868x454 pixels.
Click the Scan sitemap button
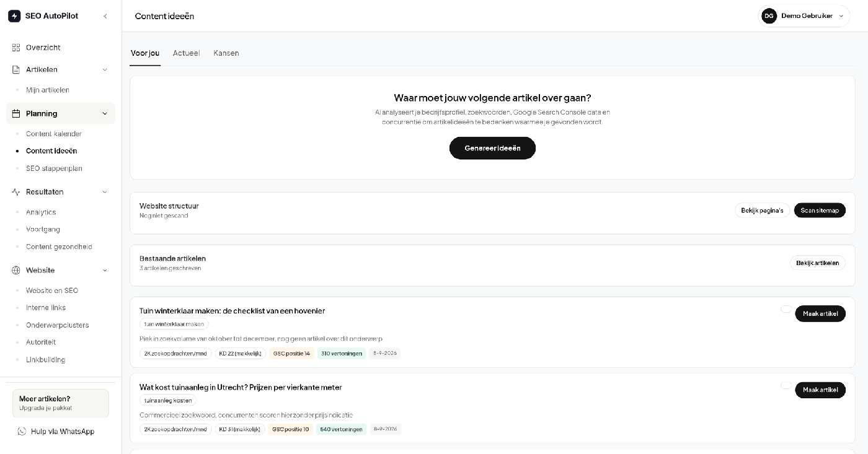point(820,211)
